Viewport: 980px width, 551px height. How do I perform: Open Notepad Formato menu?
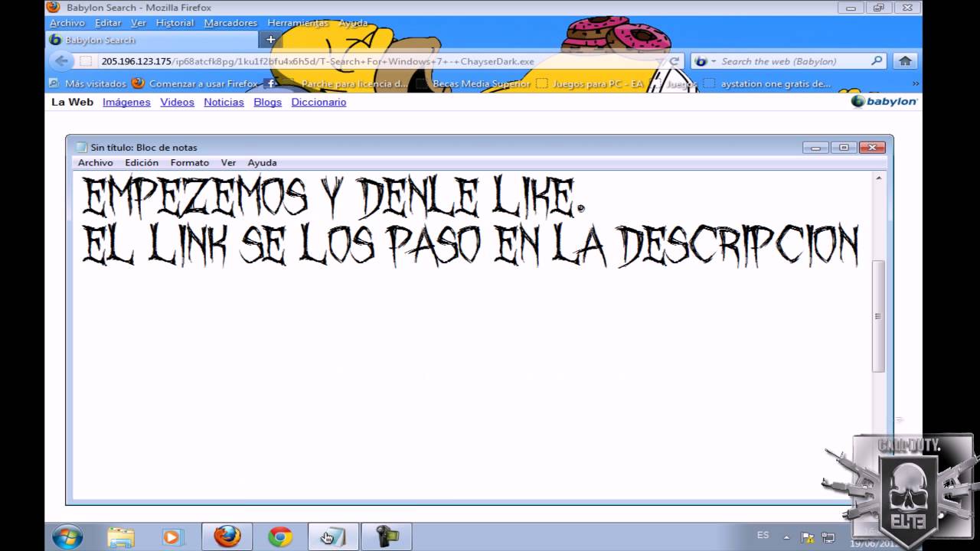click(x=190, y=163)
